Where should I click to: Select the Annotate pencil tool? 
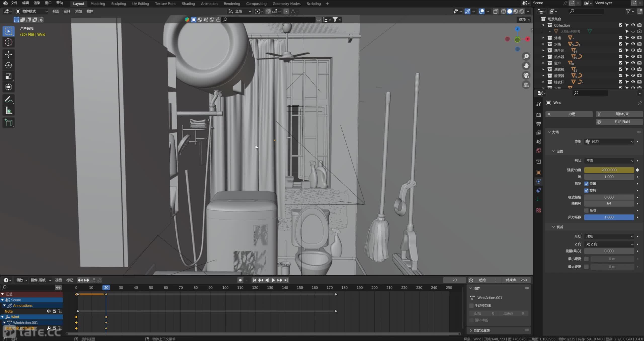click(9, 100)
